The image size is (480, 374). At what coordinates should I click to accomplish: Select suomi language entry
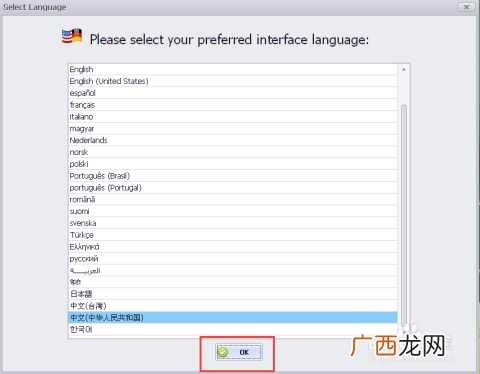coord(233,211)
